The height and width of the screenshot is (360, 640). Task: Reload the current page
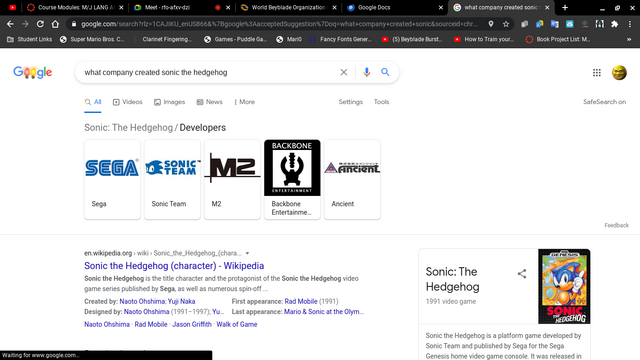click(40, 24)
